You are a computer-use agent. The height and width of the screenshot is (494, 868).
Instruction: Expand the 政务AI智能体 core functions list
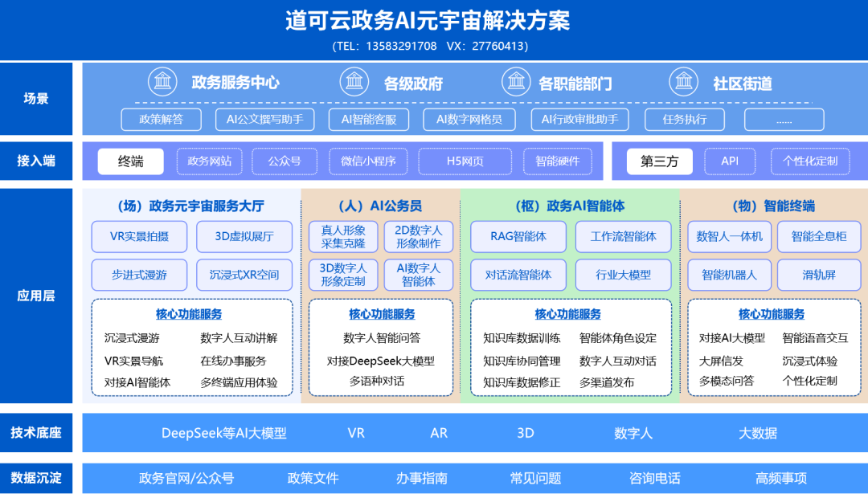567,313
